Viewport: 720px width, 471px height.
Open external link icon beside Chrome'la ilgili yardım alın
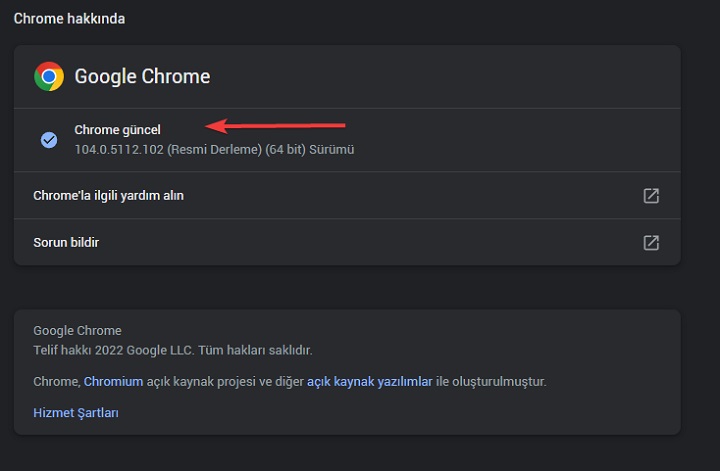[x=651, y=196]
